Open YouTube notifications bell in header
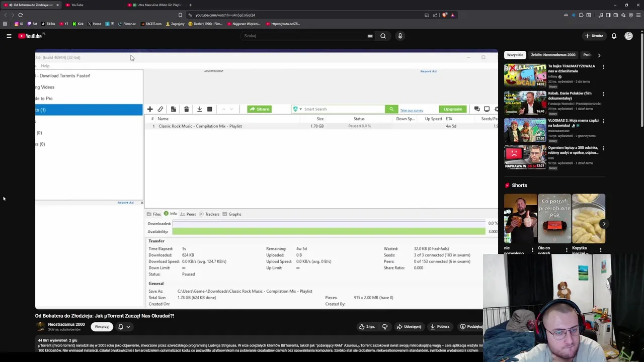Image resolution: width=644 pixels, height=362 pixels. 614,36
